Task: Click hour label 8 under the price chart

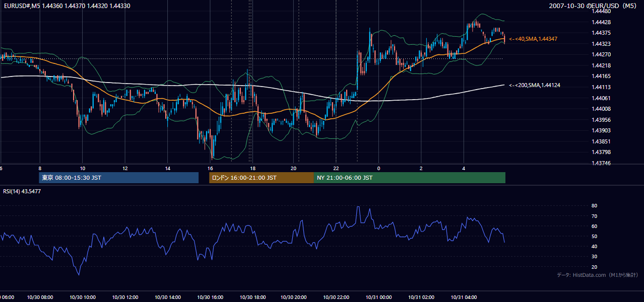Action: 40,168
